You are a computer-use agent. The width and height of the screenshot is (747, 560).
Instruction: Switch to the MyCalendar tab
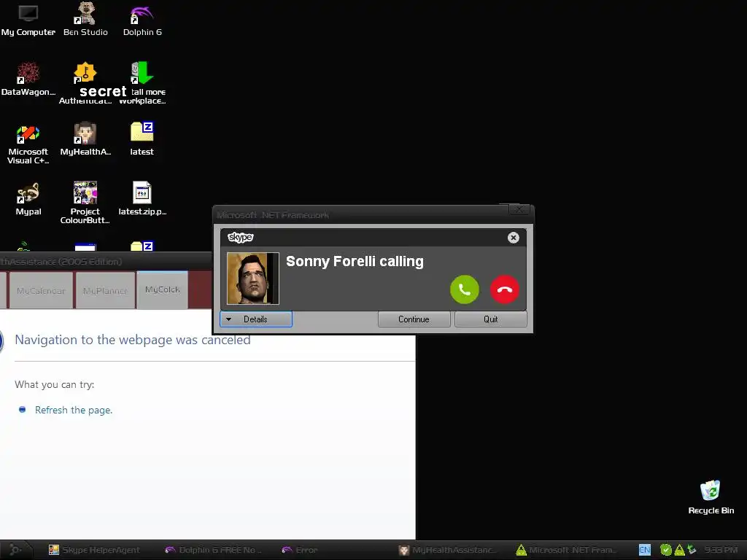(x=41, y=290)
